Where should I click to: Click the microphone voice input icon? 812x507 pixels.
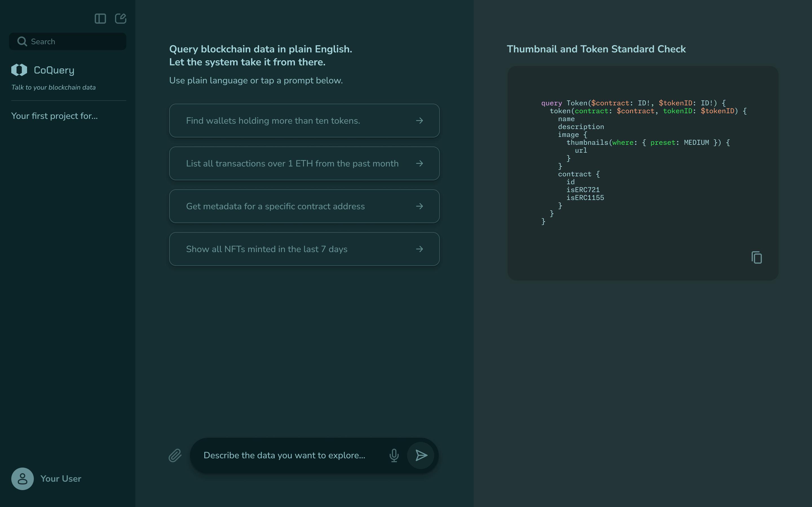pos(394,455)
